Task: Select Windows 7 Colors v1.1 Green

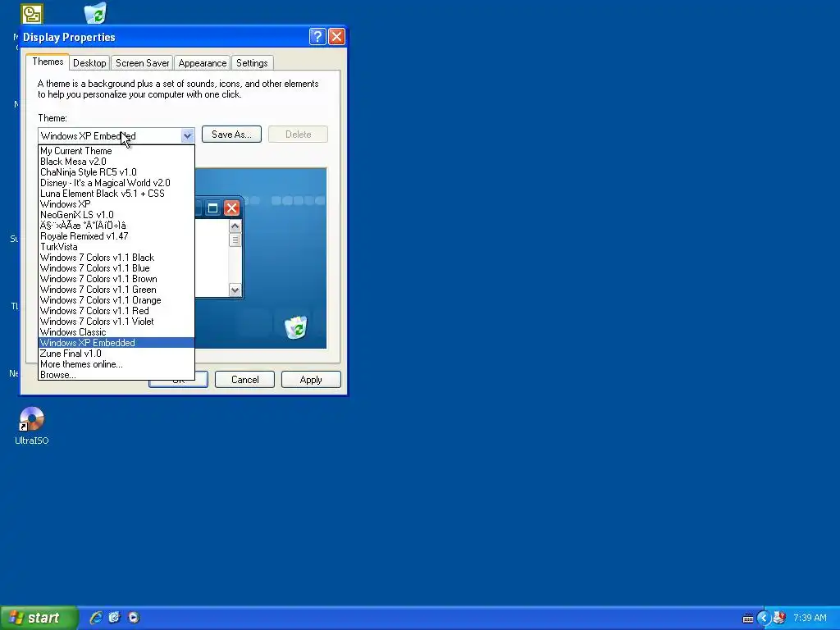Action: (x=116, y=290)
